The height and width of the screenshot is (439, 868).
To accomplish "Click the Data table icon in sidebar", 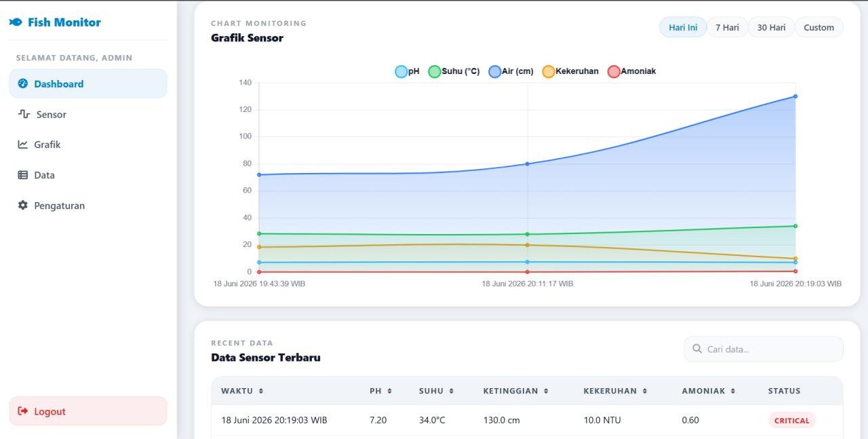I will (22, 175).
